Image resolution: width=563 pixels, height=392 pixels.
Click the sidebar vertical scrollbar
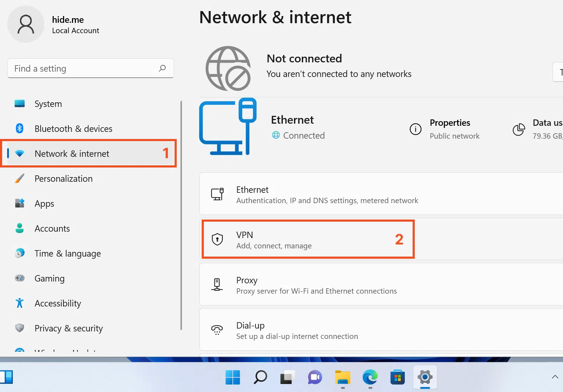(181, 215)
